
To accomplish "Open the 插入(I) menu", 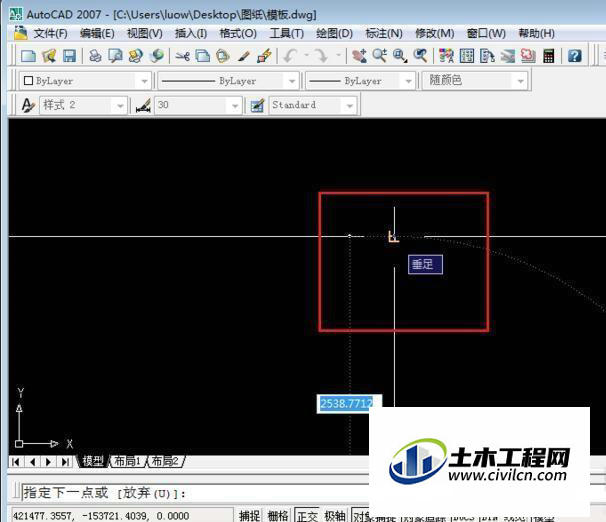I will pos(191,34).
